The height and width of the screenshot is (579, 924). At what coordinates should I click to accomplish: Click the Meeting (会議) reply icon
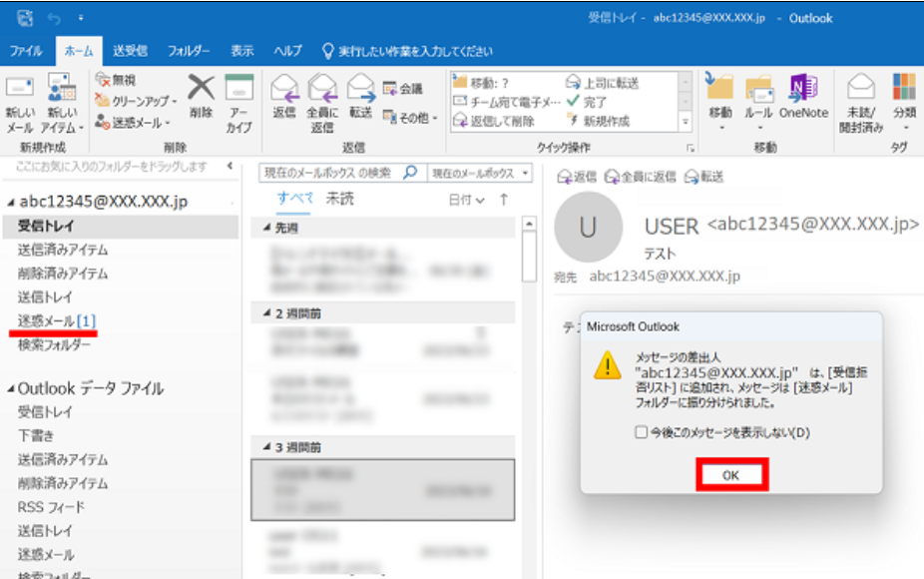click(402, 89)
